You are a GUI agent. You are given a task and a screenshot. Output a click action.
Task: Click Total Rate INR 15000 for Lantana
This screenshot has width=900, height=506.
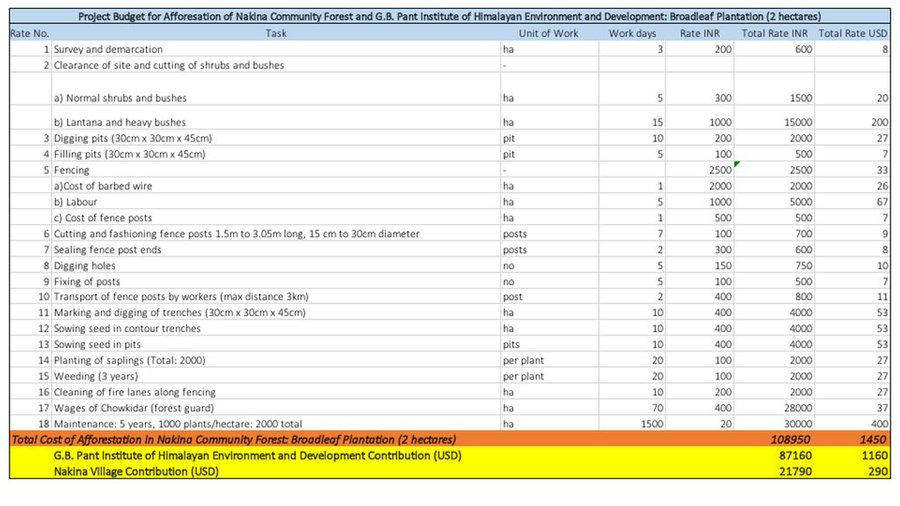[x=798, y=122]
